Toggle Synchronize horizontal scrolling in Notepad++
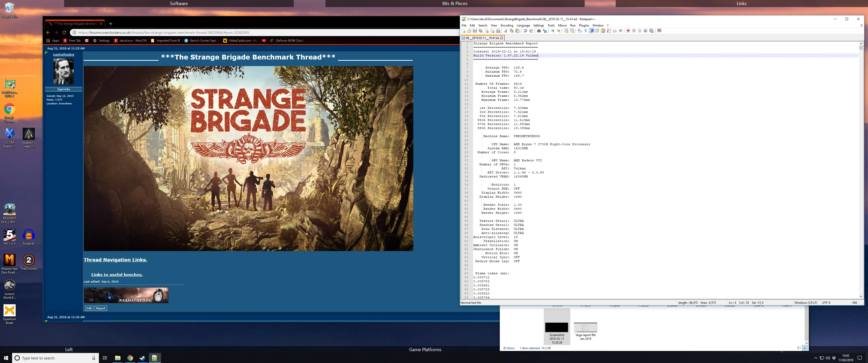This screenshot has width=868, height=363. coord(572,31)
